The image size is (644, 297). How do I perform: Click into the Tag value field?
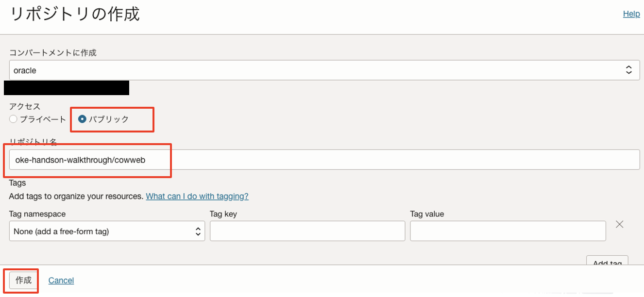(x=508, y=231)
